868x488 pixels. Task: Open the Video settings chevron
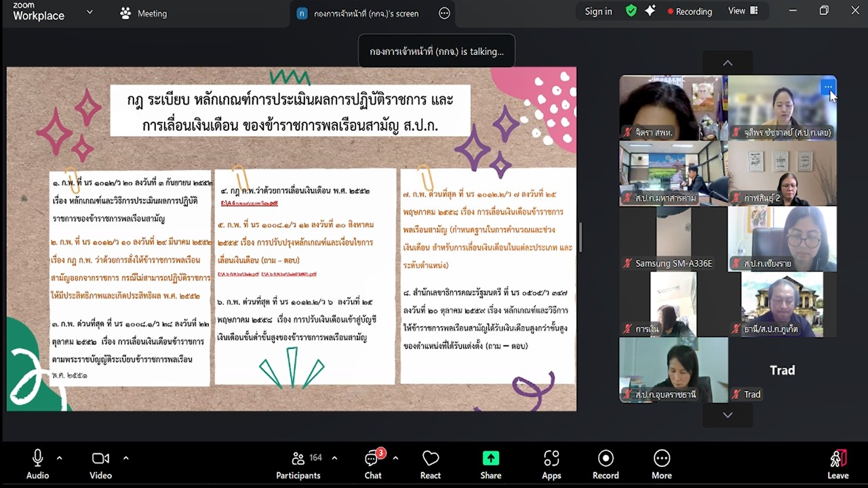pyautogui.click(x=125, y=458)
